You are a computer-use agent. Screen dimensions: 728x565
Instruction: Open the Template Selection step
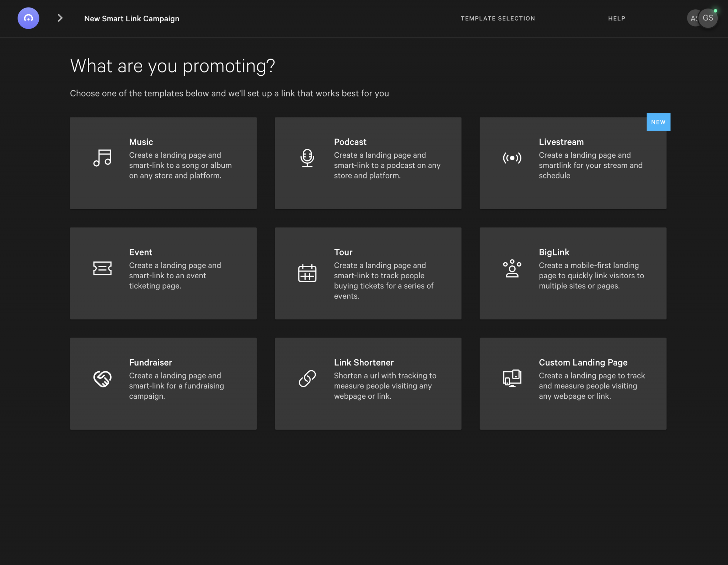(498, 18)
